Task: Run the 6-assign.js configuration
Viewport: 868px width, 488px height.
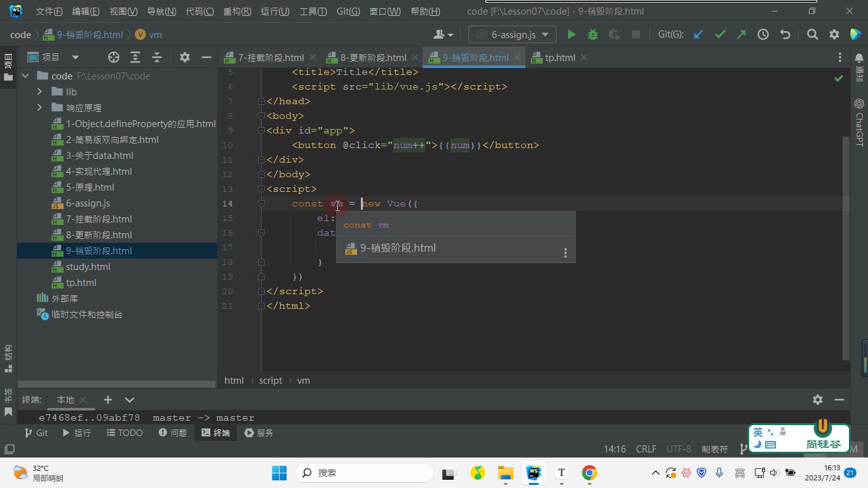Action: click(x=571, y=34)
